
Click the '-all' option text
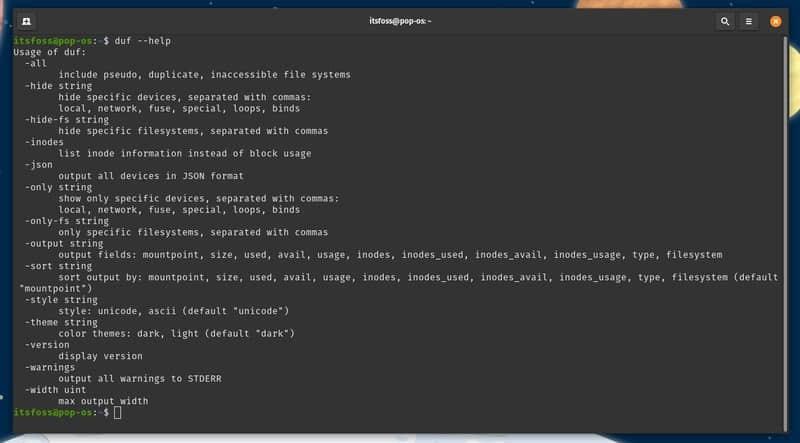[36, 63]
